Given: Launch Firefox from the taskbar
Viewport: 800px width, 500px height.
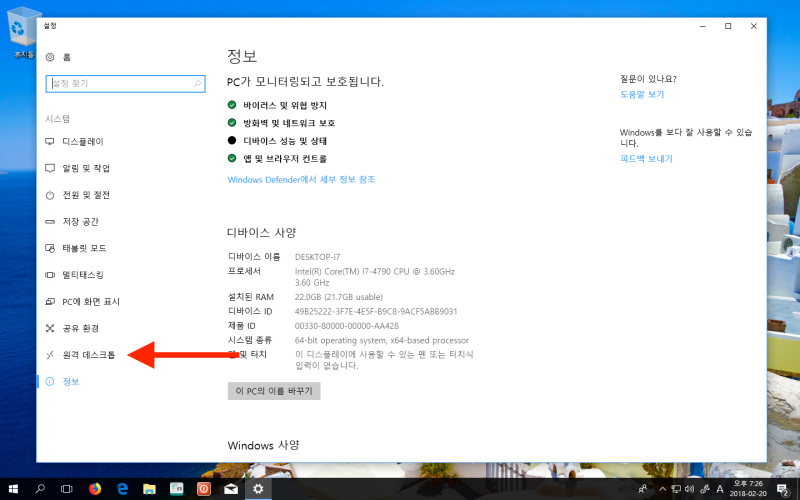Looking at the screenshot, I should pyautogui.click(x=95, y=489).
